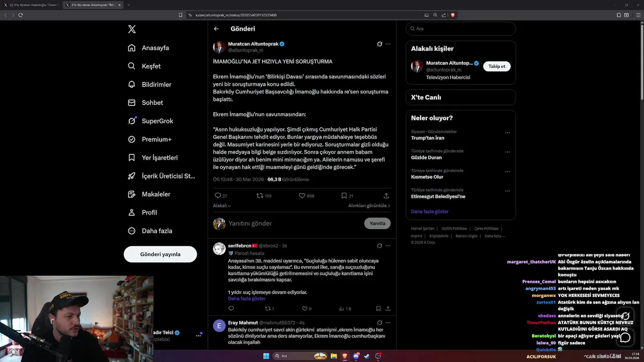
Task: Open more options for Etimesgut Belediyesi'ne trend
Action: click(x=507, y=191)
